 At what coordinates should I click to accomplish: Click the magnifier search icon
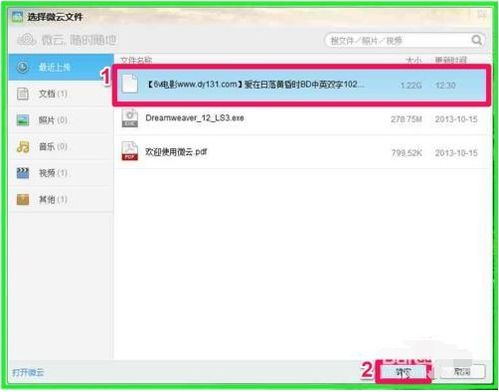(x=477, y=40)
